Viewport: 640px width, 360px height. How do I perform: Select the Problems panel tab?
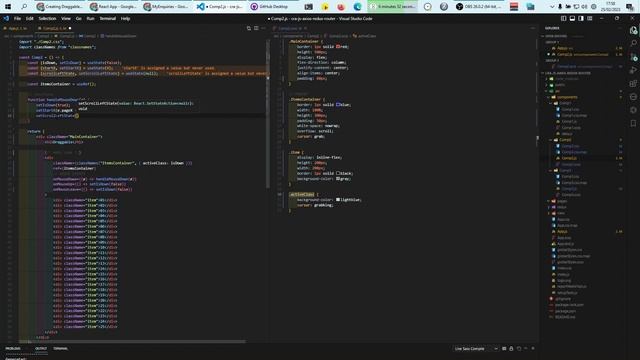[x=13, y=349]
